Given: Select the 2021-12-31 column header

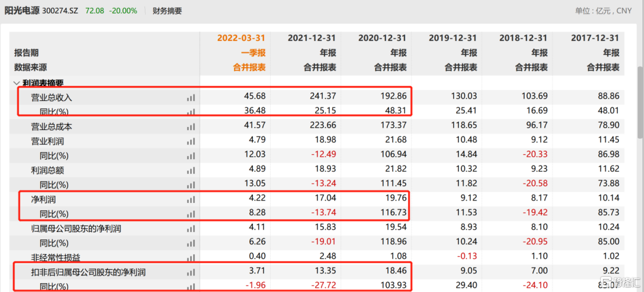Looking at the screenshot, I should tap(312, 38).
